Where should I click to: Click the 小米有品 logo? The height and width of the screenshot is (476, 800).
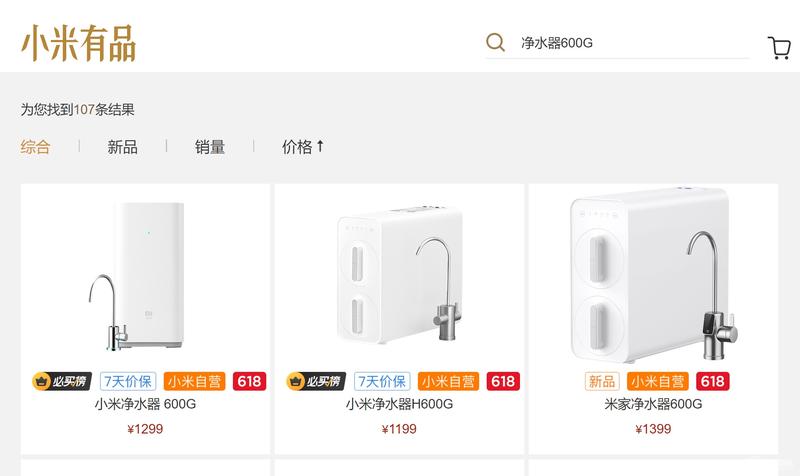79,43
